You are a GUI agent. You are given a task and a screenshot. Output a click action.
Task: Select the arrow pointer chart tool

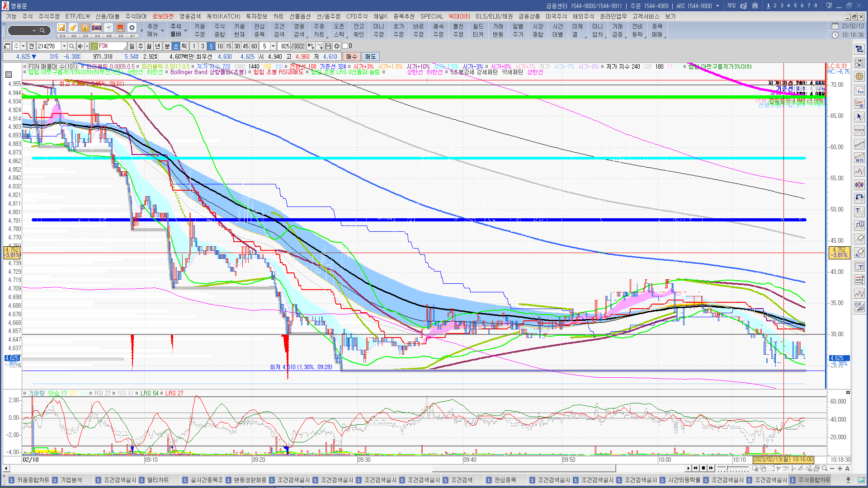pos(859,117)
